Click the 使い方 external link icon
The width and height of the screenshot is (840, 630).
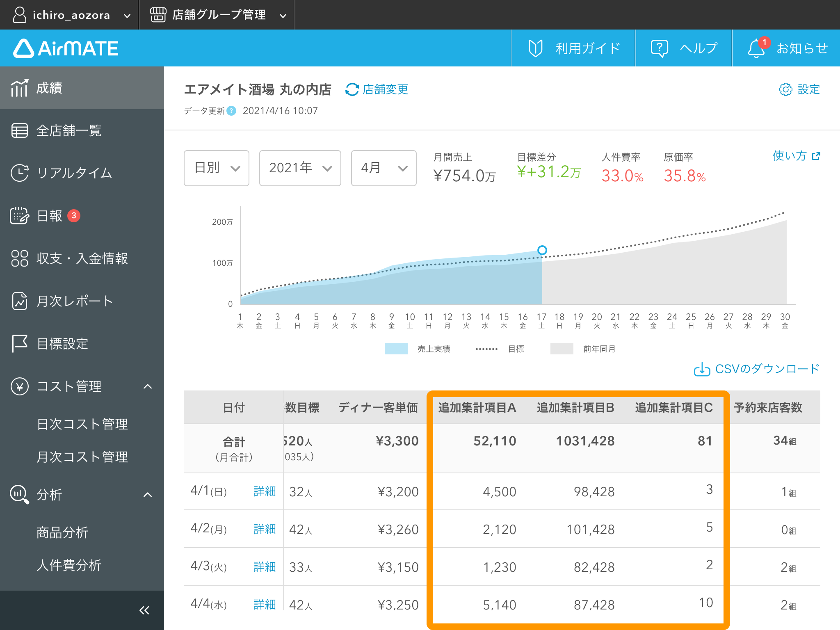[x=816, y=156]
